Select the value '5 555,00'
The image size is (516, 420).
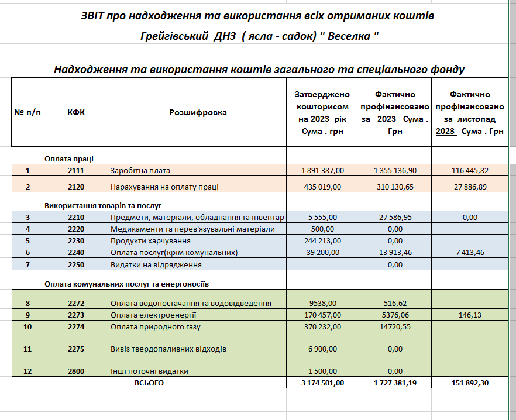[x=322, y=217]
